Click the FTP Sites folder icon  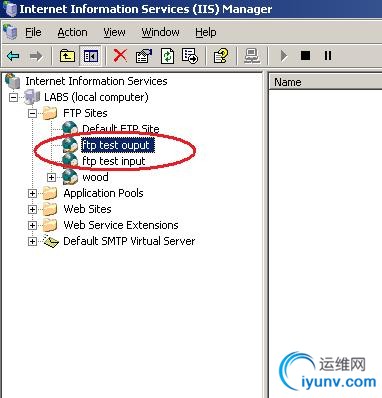[x=50, y=113]
